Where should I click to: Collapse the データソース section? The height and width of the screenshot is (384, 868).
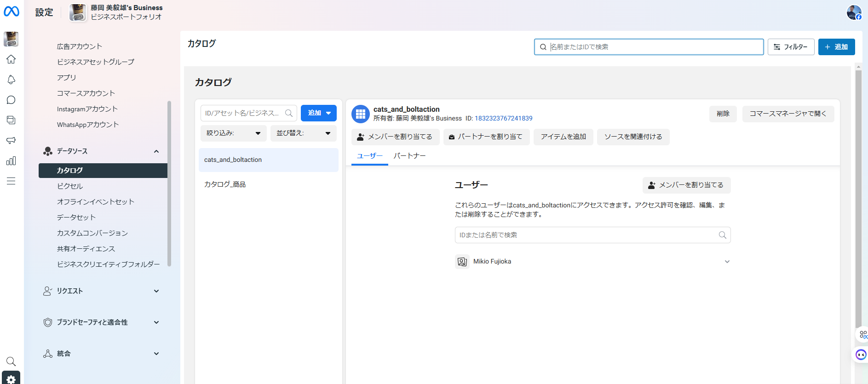[x=156, y=151]
